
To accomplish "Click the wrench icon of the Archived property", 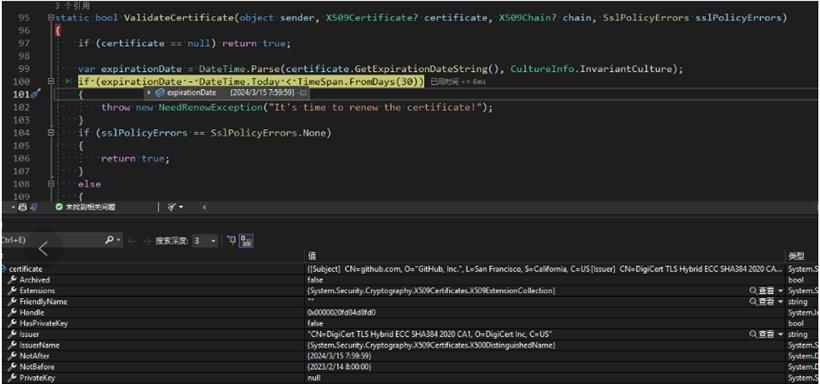I will (13, 280).
